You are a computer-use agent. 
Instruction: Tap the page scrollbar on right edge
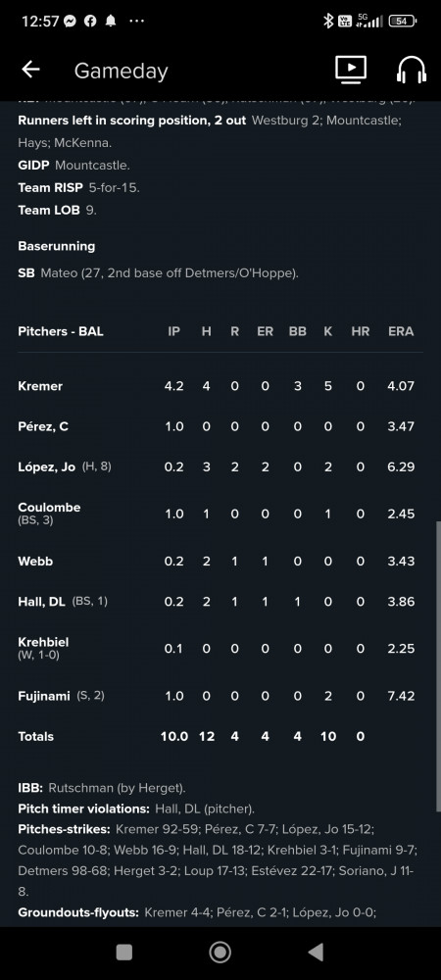point(438,665)
